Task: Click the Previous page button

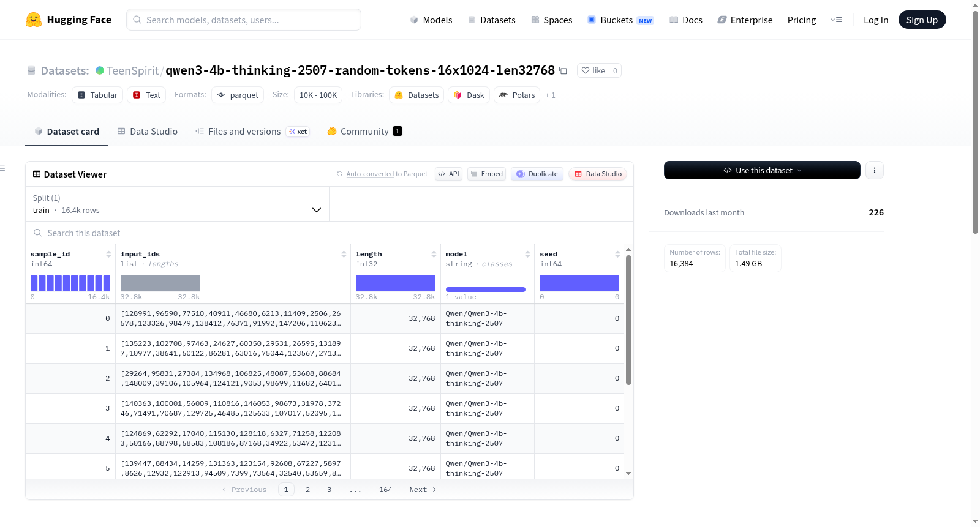Action: (x=244, y=490)
